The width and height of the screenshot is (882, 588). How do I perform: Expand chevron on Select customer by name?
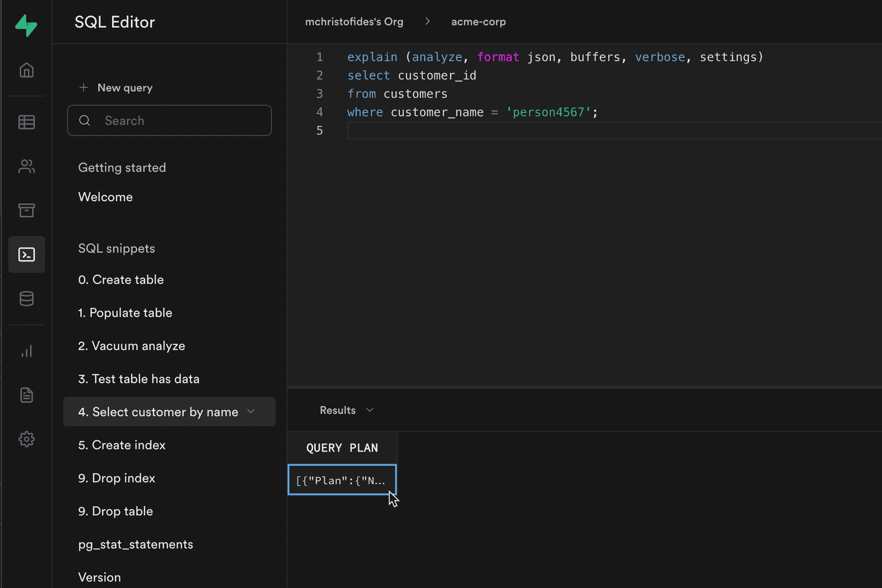(251, 411)
